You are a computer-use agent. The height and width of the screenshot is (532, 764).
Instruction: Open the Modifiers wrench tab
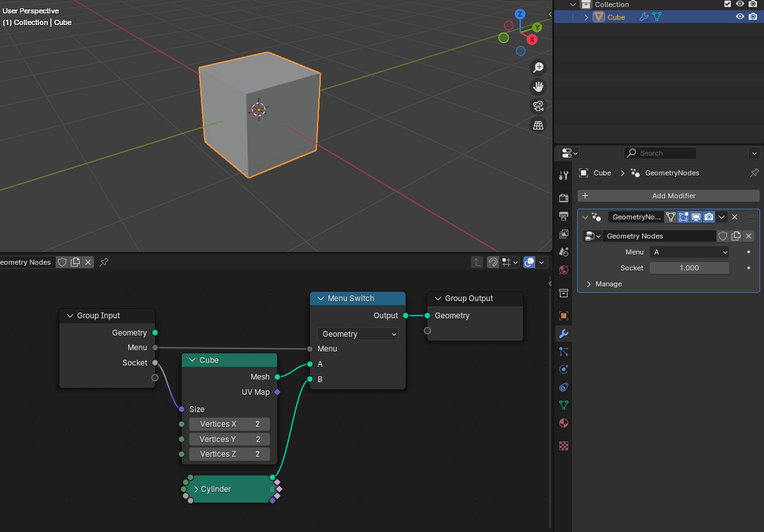click(x=564, y=334)
